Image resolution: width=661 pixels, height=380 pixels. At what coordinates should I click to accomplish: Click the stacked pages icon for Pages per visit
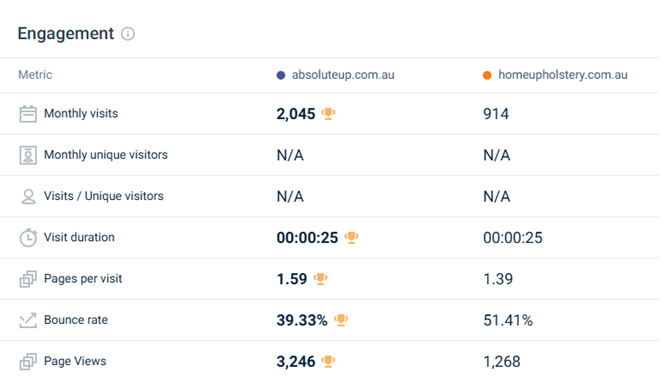pyautogui.click(x=28, y=279)
